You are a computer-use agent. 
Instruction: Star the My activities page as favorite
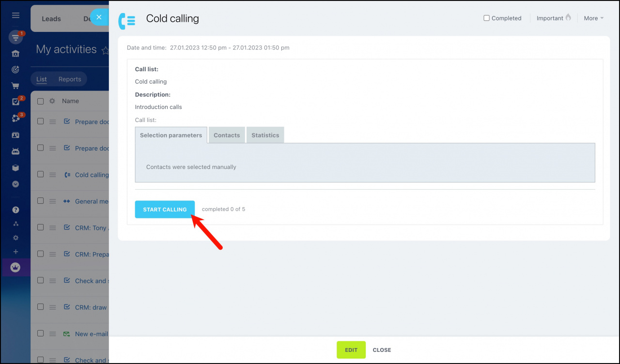pos(105,50)
